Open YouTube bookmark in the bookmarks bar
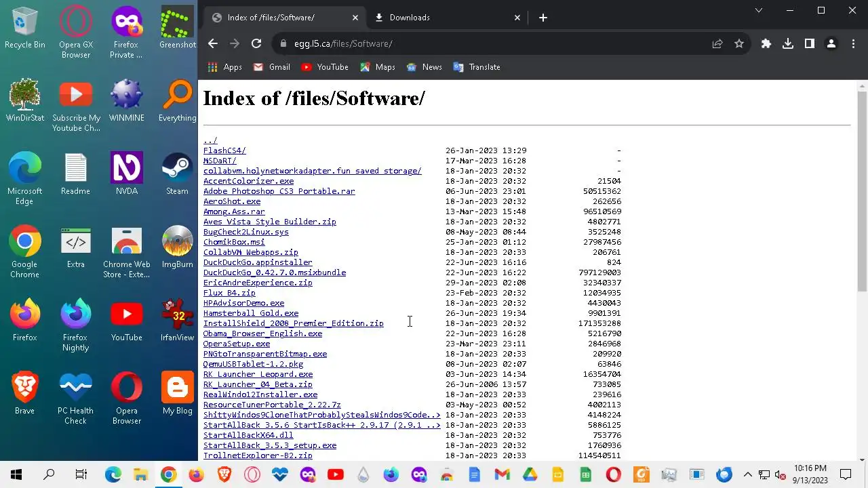868x488 pixels. pos(324,67)
